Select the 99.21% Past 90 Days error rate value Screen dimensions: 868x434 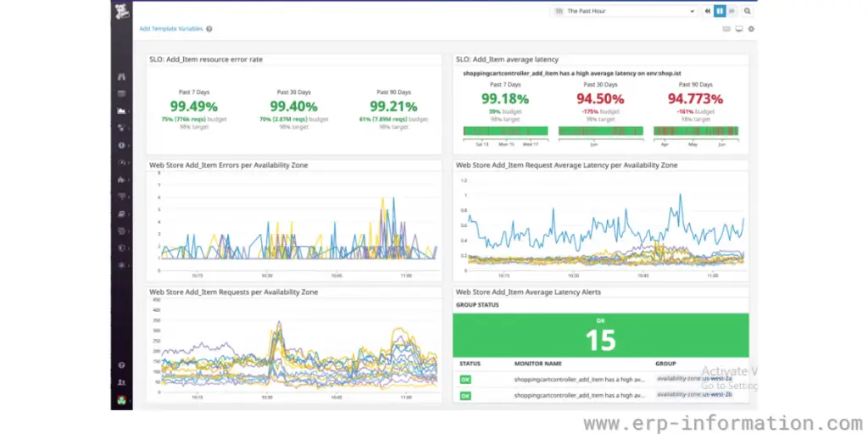click(x=393, y=106)
